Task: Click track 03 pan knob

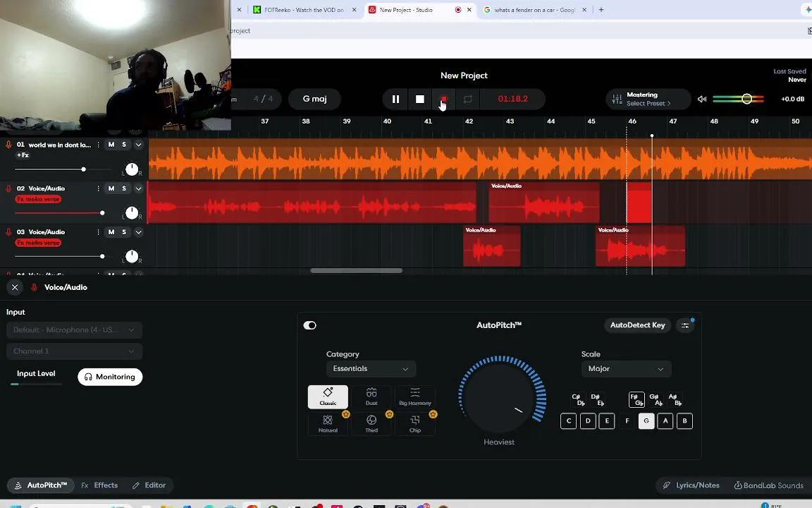Action: point(132,256)
